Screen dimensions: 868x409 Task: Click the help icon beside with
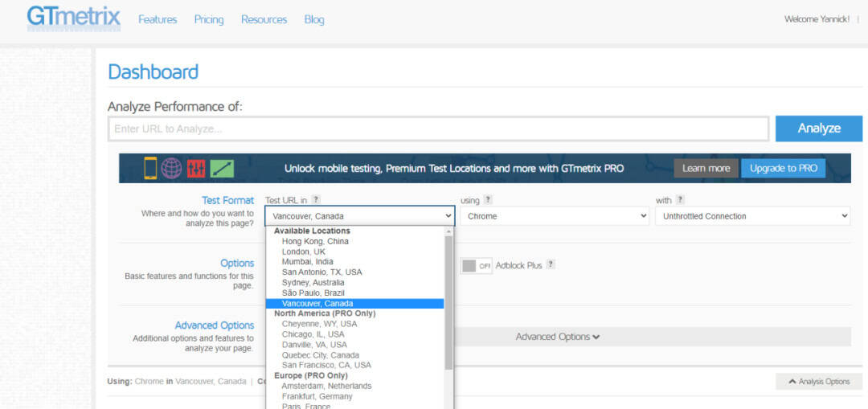[x=680, y=200]
